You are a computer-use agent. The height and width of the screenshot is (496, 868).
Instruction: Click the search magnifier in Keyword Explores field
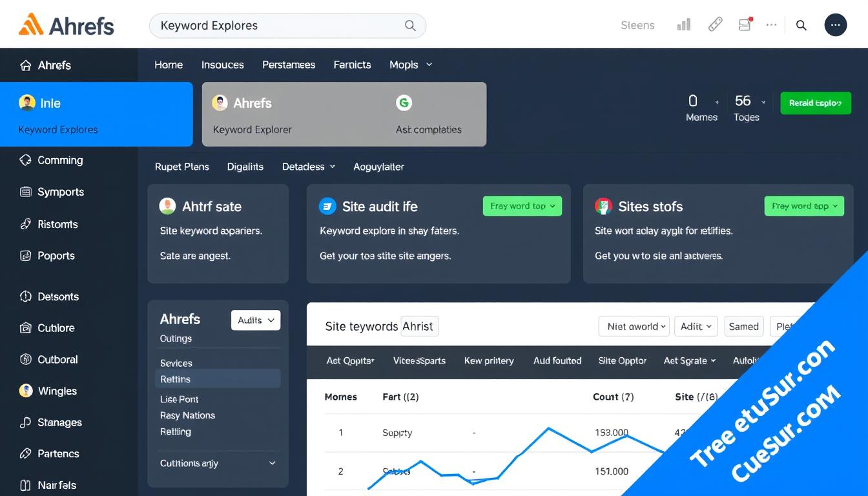click(410, 25)
